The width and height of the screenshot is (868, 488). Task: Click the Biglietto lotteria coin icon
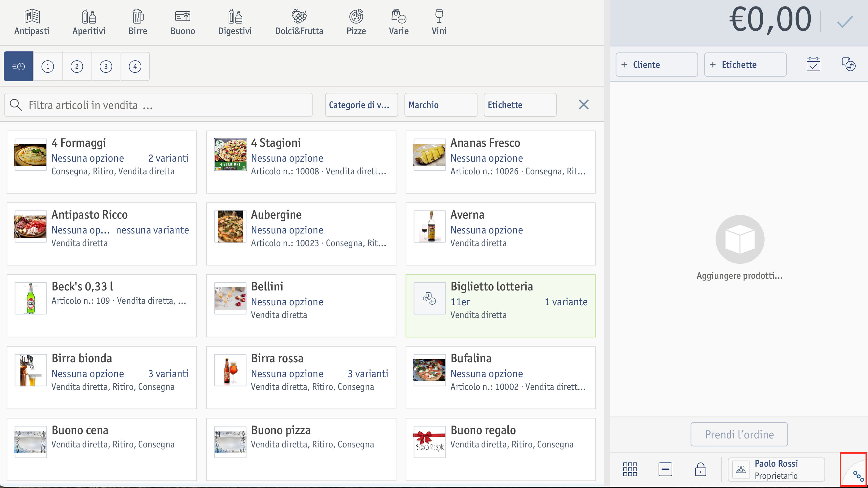coord(430,298)
